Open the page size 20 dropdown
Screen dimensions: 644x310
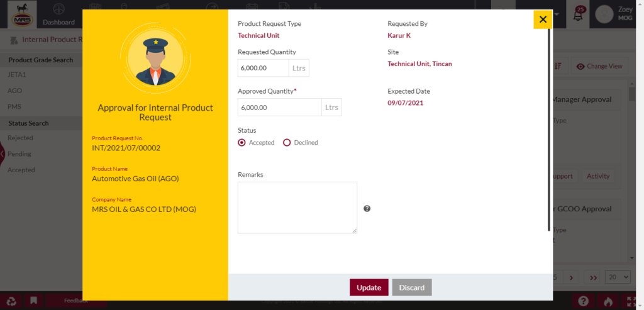(618, 277)
